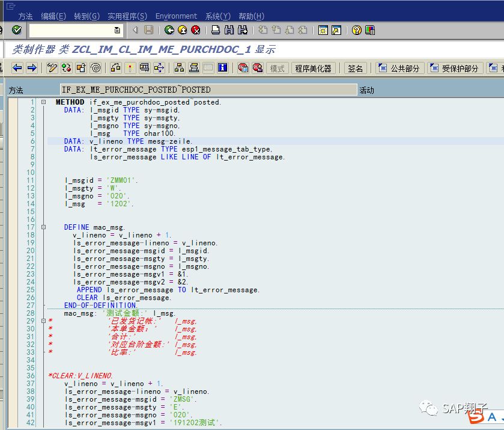Click the Find binoculars icon
This screenshot has height=430, width=504.
pos(229,30)
